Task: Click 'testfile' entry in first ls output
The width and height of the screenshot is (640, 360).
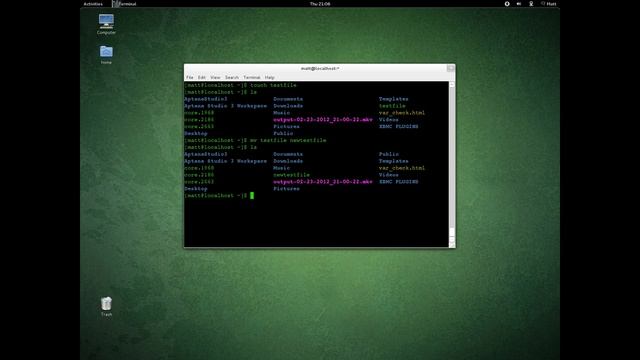Action: tap(392, 106)
